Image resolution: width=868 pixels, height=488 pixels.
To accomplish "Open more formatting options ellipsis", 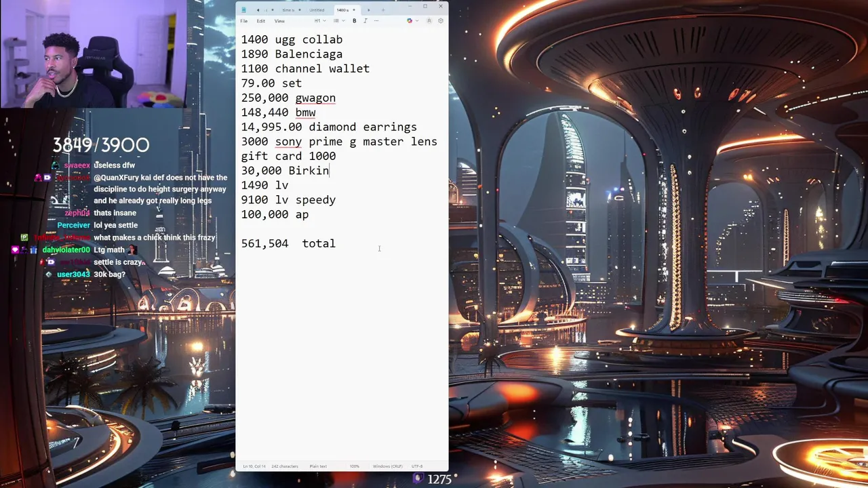I will click(x=376, y=21).
